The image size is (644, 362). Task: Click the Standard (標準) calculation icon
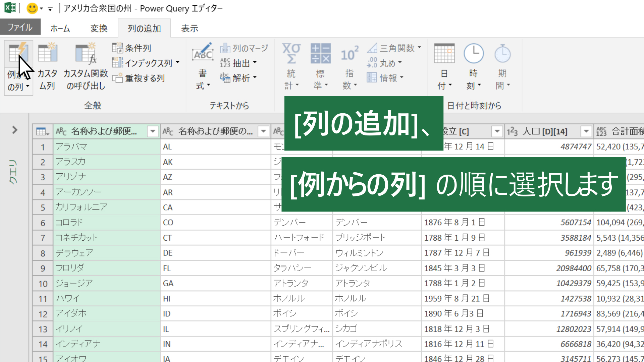[320, 54]
